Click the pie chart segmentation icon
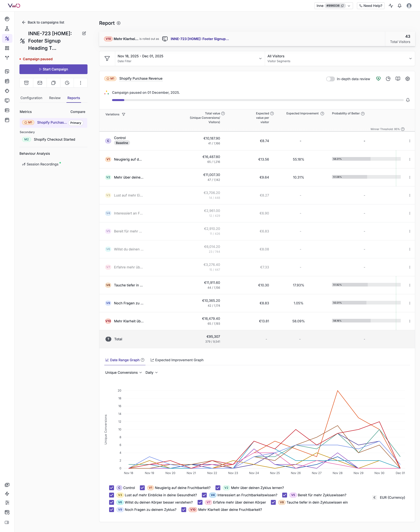 pos(388,79)
